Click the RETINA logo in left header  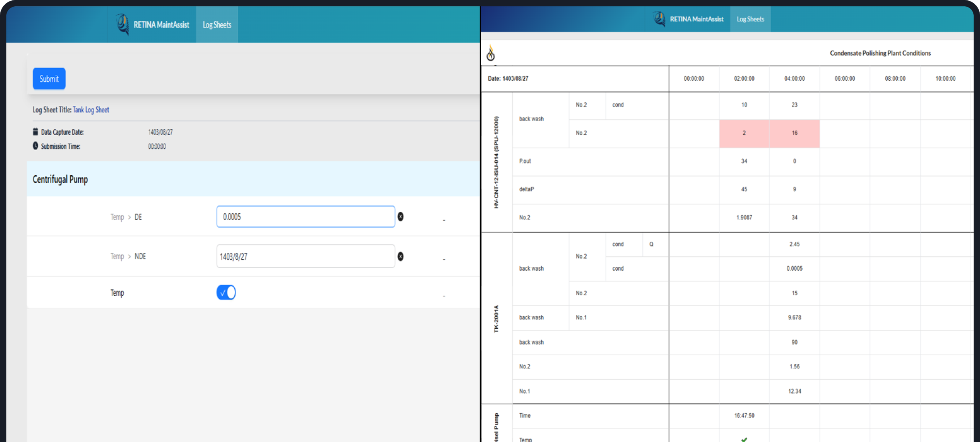coord(122,24)
